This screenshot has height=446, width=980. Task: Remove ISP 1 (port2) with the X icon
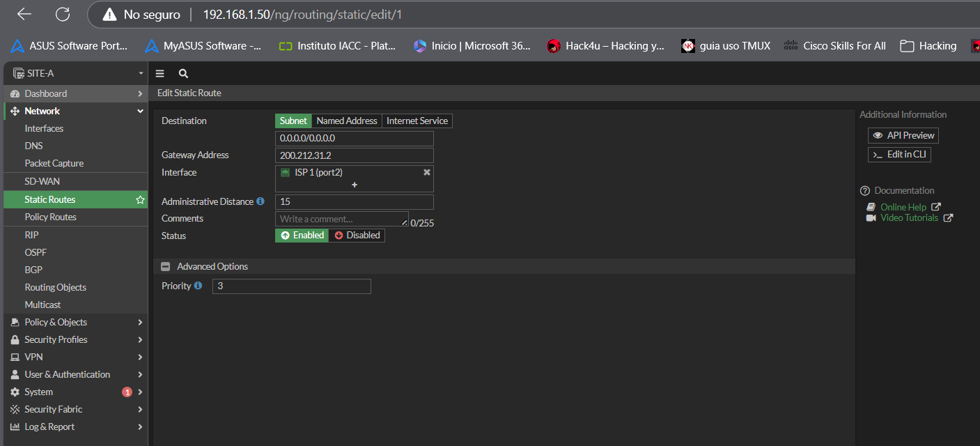tap(427, 172)
